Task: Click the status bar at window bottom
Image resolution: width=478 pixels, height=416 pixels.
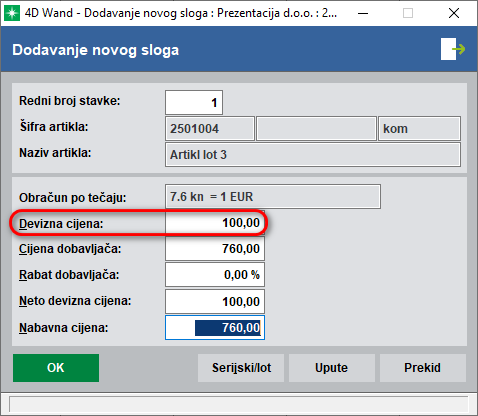Action: coord(239,404)
